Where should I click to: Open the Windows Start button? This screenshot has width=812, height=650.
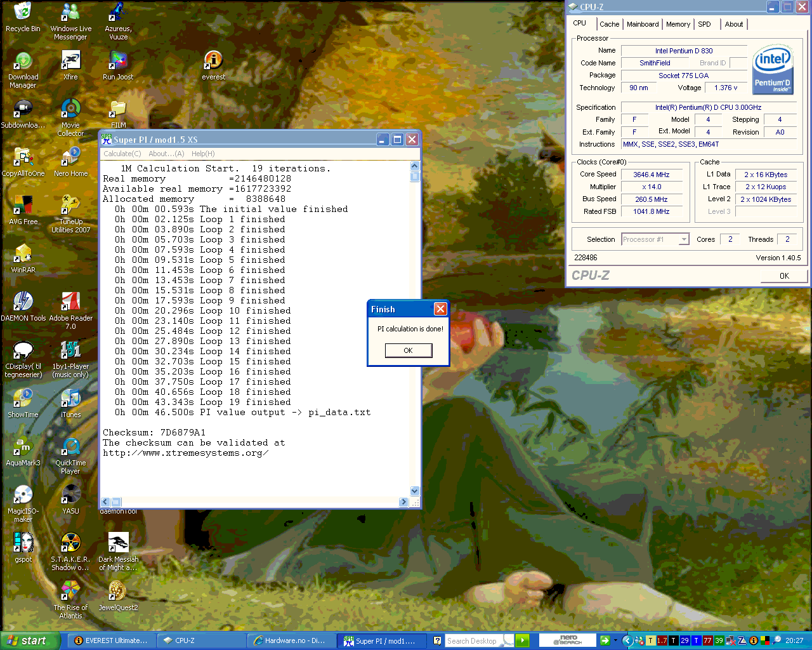[30, 640]
